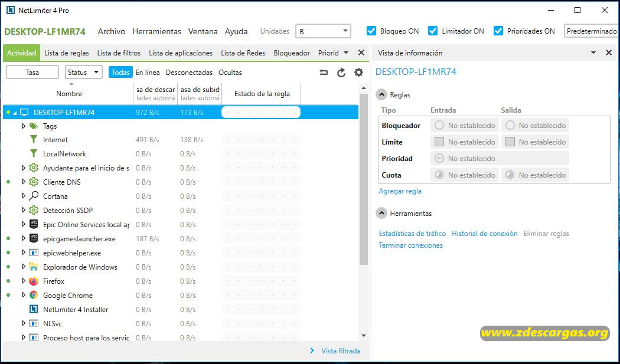Set Bloqueador Salida rule radio button
The height and width of the screenshot is (364, 620).
[x=510, y=125]
